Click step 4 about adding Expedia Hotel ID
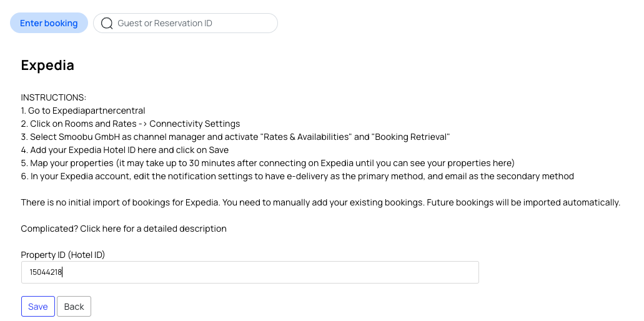The width and height of the screenshot is (644, 321). point(125,151)
